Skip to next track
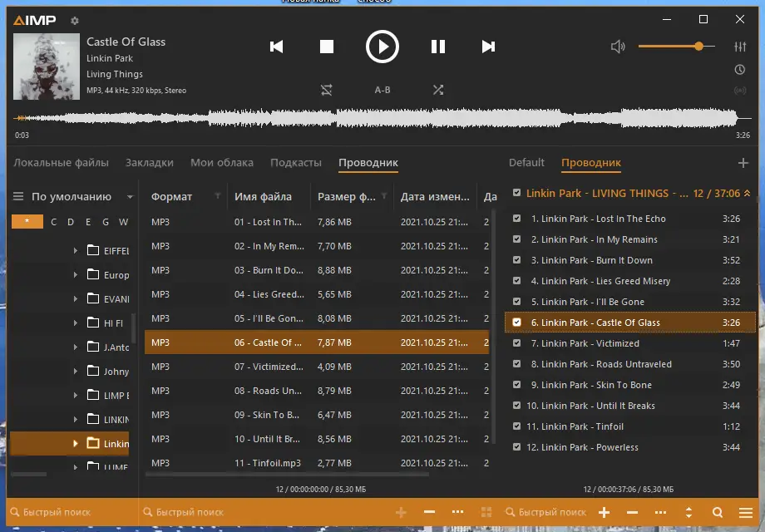This screenshot has width=765, height=532. point(488,47)
